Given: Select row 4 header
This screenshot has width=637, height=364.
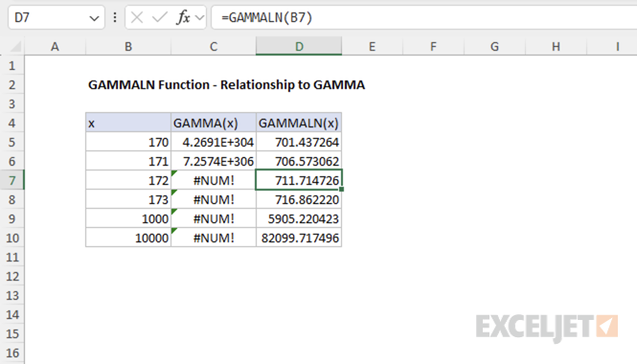Looking at the screenshot, I should tap(12, 124).
